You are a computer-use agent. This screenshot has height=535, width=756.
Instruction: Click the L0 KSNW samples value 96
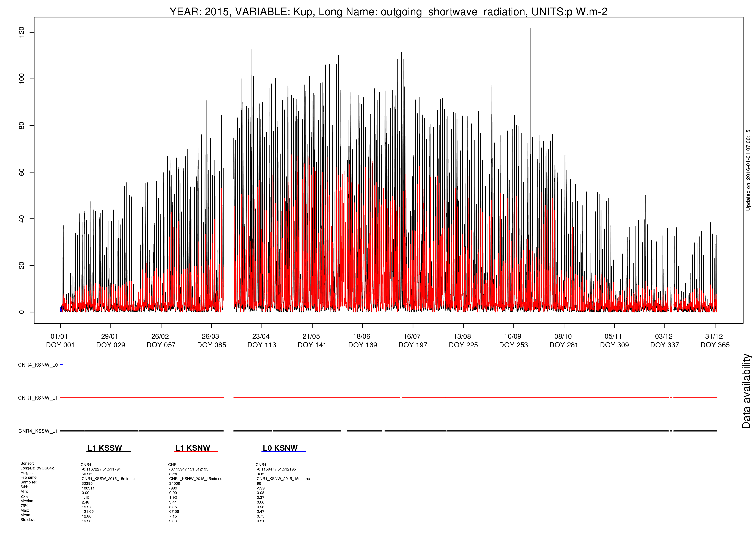click(259, 484)
